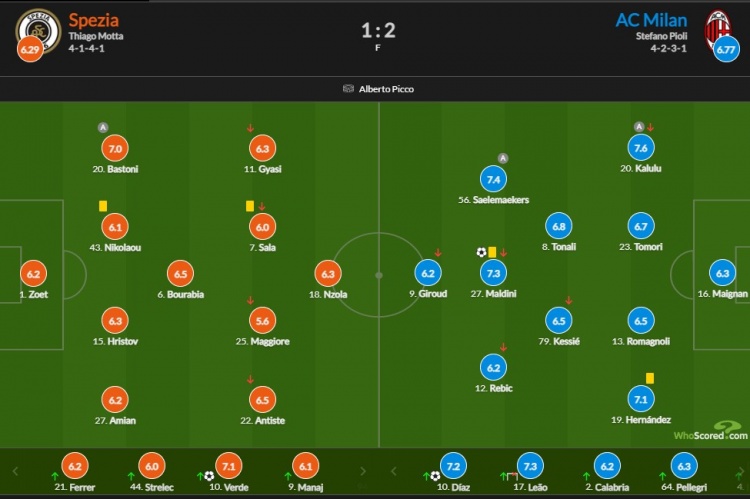
Task: Click the goal ball icon beside Verde
Action: (x=209, y=476)
